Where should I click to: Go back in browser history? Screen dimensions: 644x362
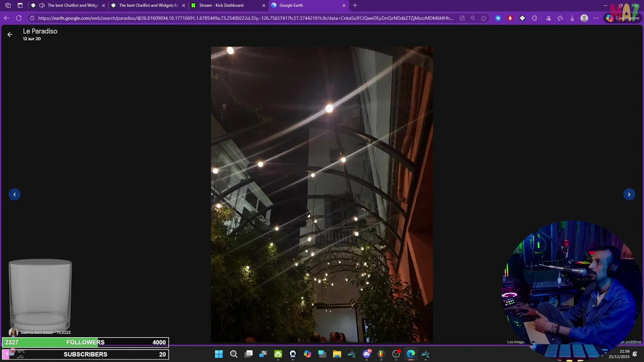pos(7,18)
